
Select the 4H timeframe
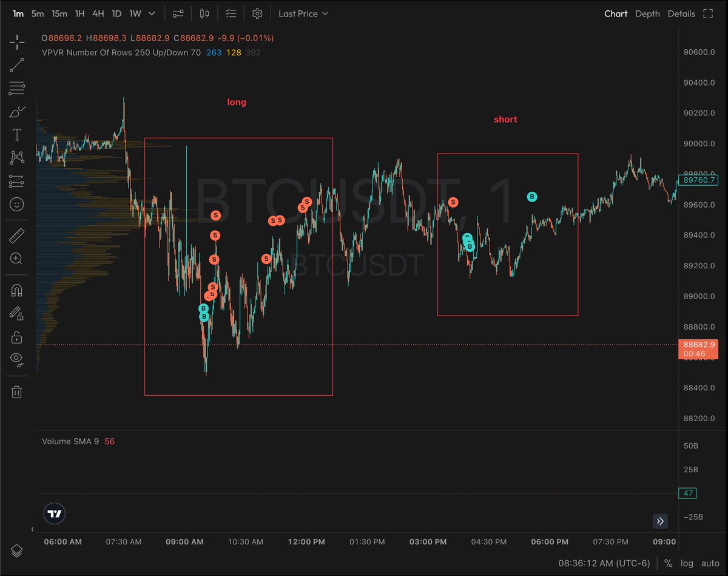(x=98, y=13)
